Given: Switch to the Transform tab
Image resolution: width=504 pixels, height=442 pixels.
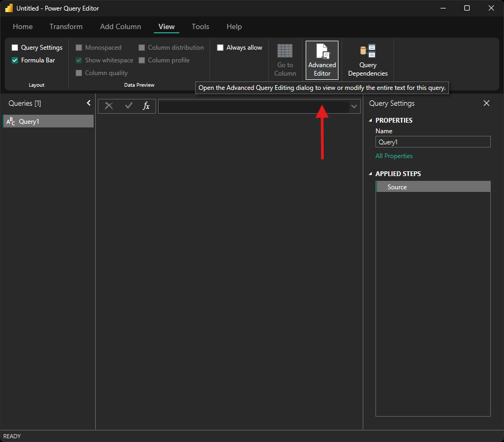Looking at the screenshot, I should (66, 26).
